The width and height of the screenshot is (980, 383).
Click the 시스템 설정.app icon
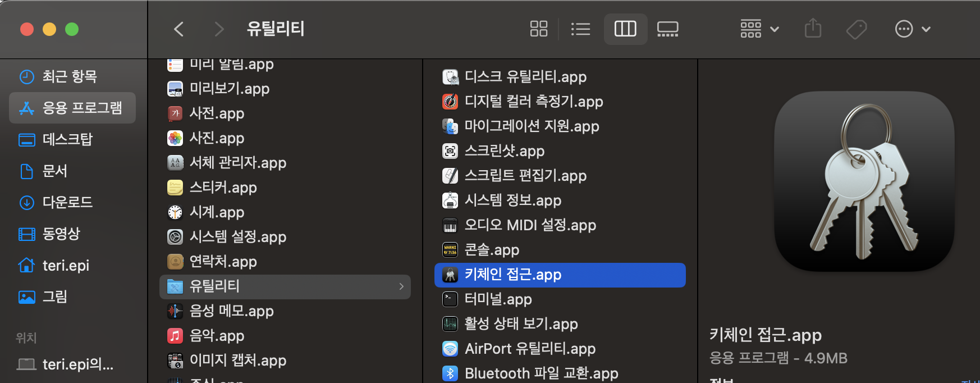175,237
